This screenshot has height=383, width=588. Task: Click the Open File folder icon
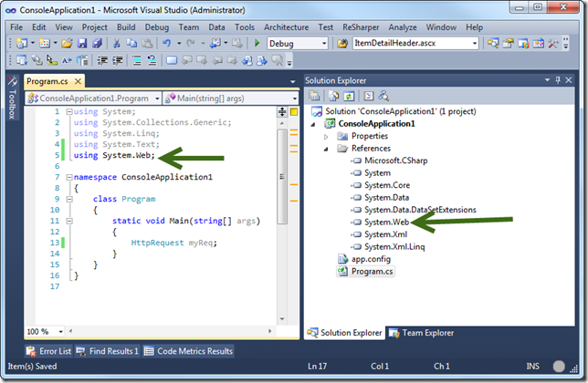(x=67, y=44)
